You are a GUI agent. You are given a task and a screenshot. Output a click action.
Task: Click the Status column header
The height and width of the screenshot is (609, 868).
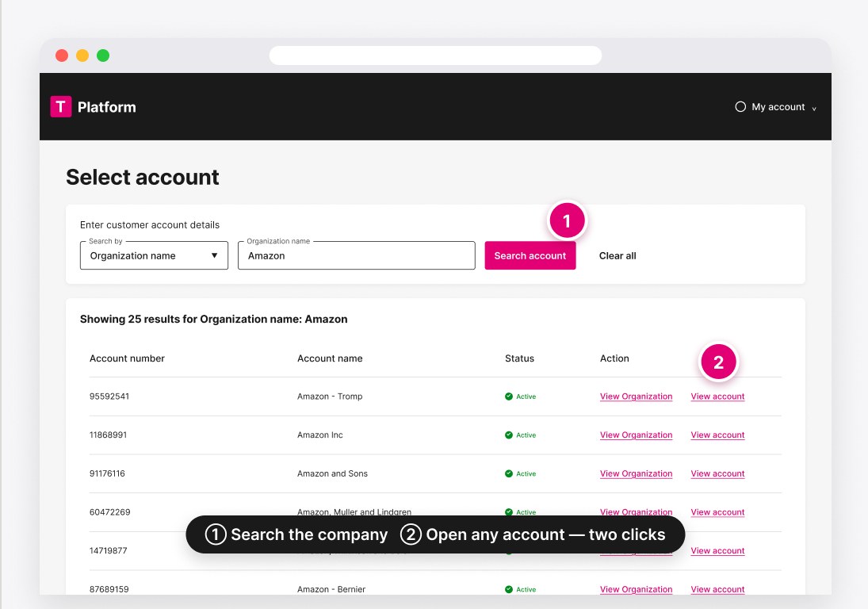[x=519, y=358]
